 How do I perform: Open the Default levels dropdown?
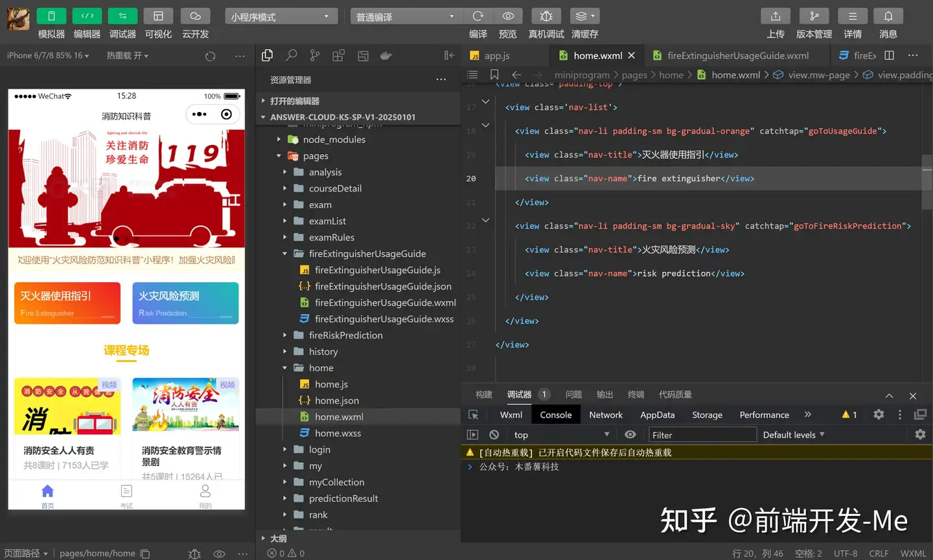pyautogui.click(x=794, y=435)
